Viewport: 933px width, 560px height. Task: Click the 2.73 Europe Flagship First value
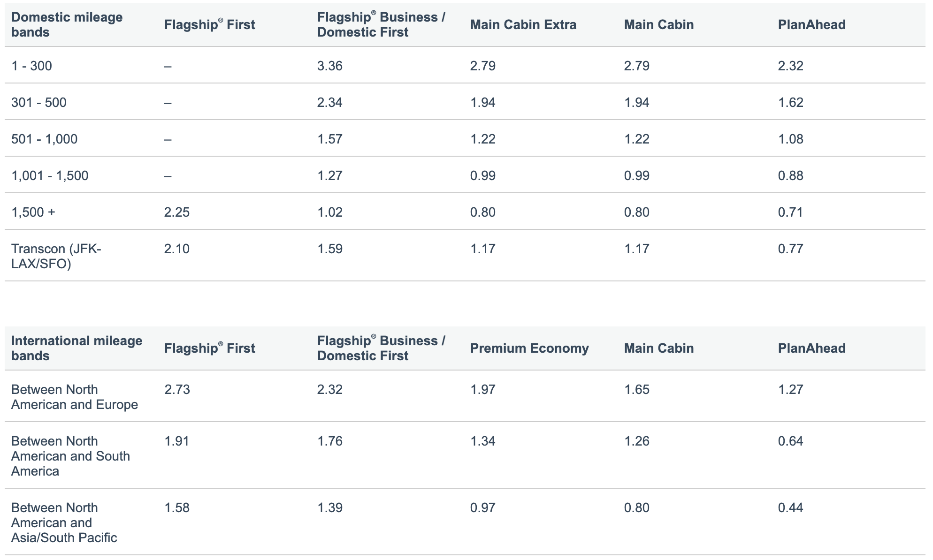pos(177,389)
